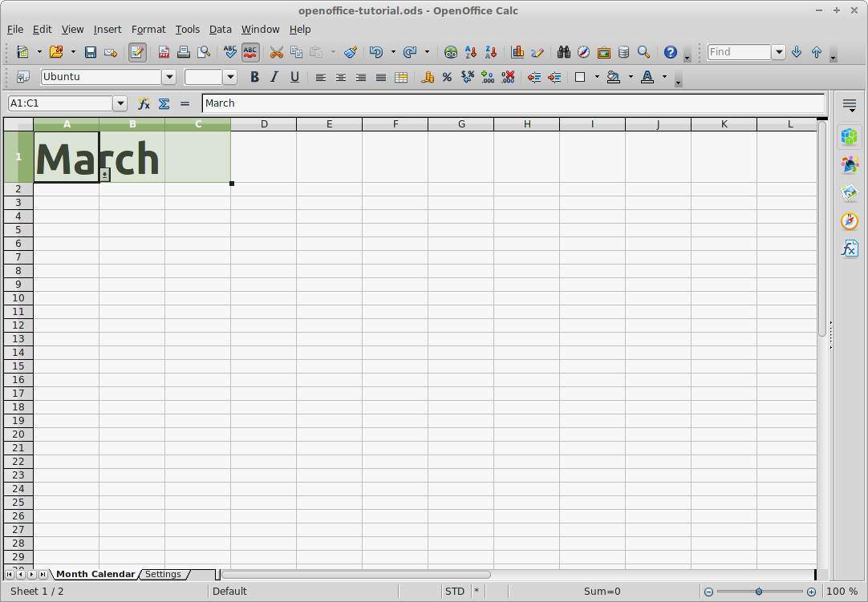The width and height of the screenshot is (868, 602).
Task: Expand the font size dropdown
Action: (x=230, y=77)
